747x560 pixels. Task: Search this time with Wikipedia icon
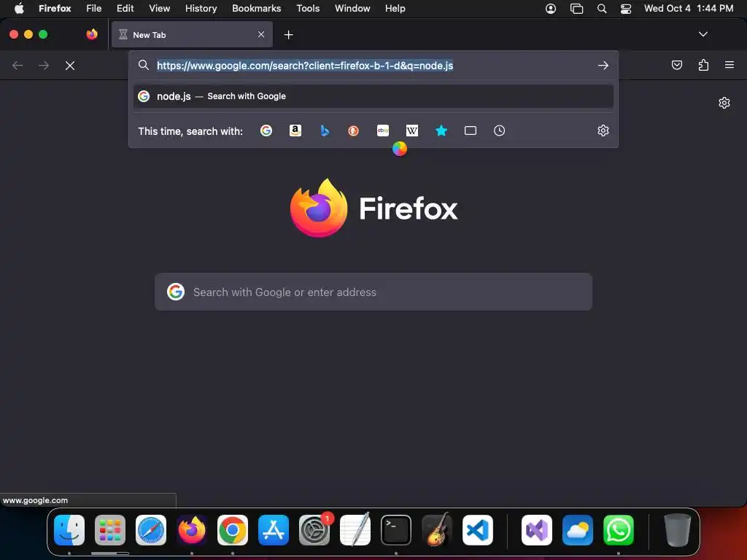tap(412, 131)
